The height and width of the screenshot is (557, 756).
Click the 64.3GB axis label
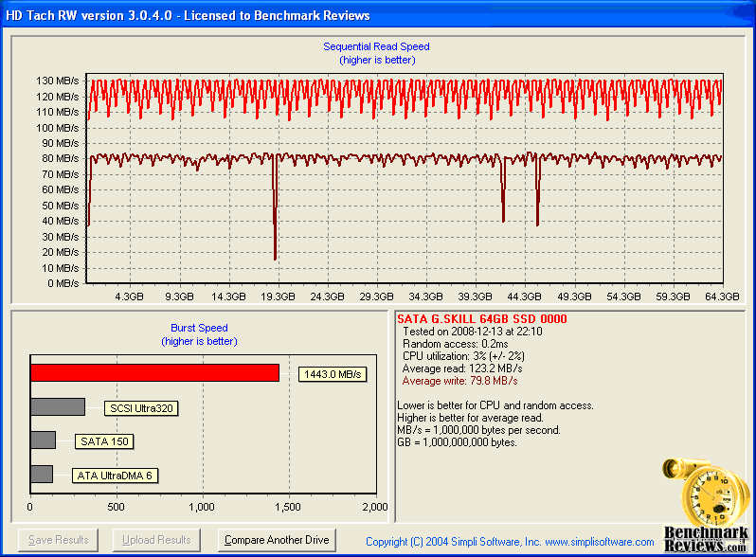point(722,296)
